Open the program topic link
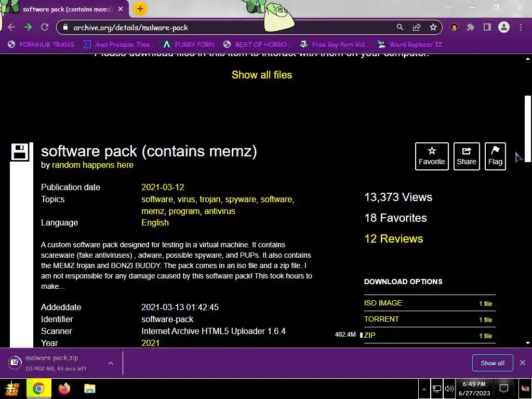 pos(184,211)
